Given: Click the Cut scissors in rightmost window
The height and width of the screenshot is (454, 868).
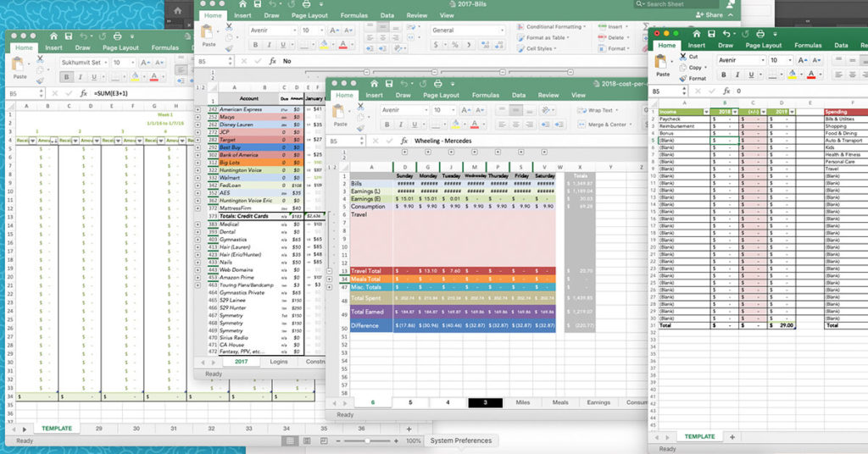Looking at the screenshot, I should 682,57.
